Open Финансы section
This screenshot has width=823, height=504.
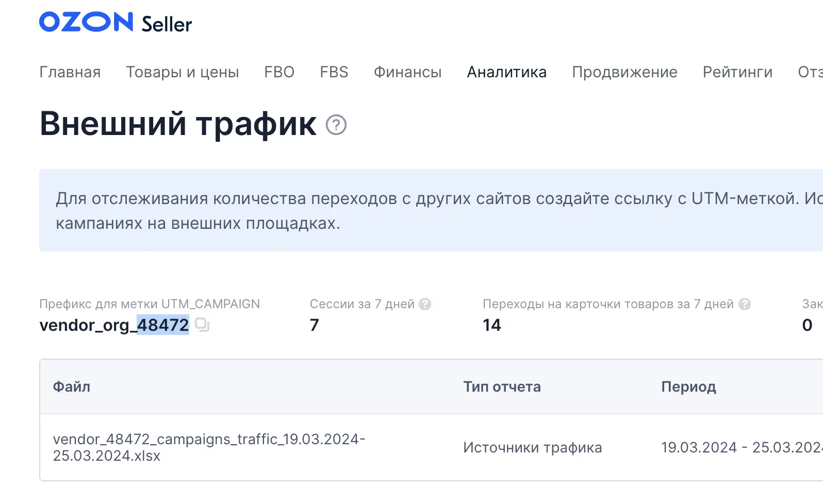[408, 72]
